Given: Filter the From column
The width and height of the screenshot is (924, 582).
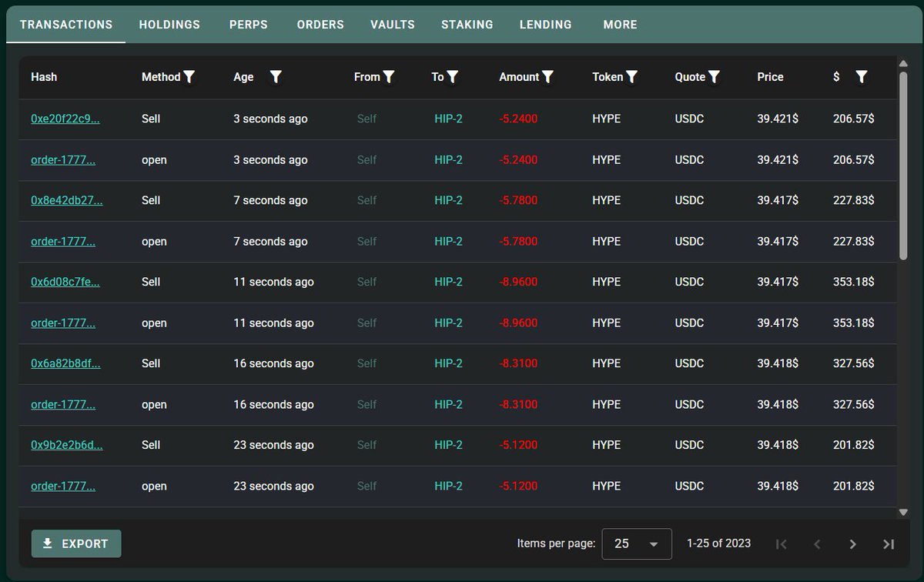Looking at the screenshot, I should [389, 77].
